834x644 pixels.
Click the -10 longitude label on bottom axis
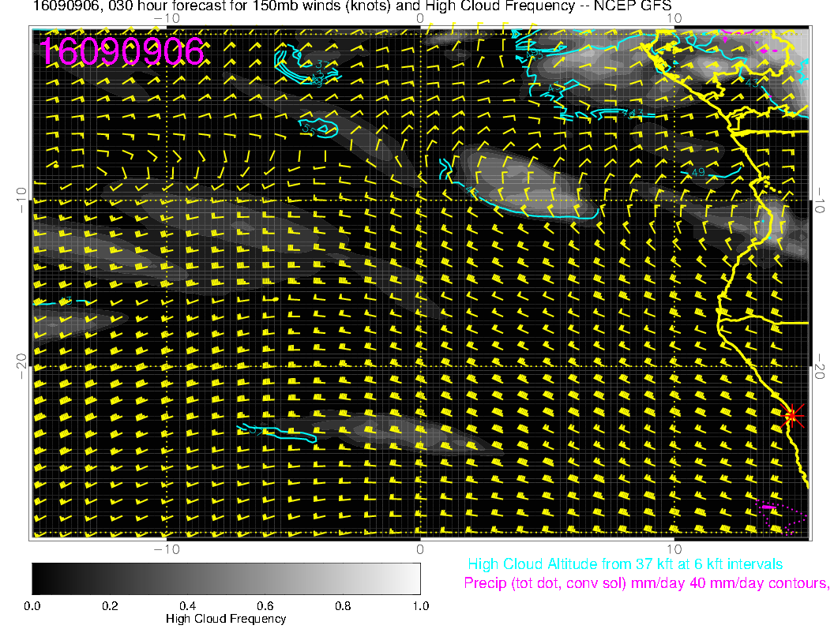pos(167,549)
